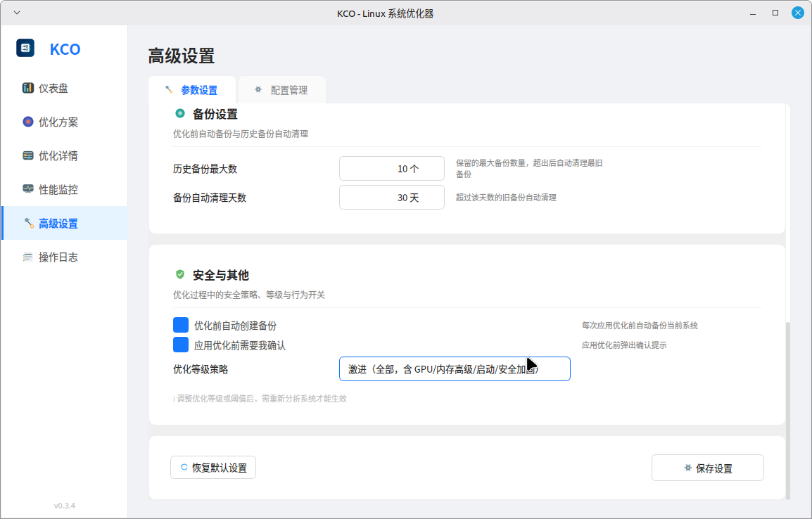Open 优化详情 in the sidebar

coord(65,155)
